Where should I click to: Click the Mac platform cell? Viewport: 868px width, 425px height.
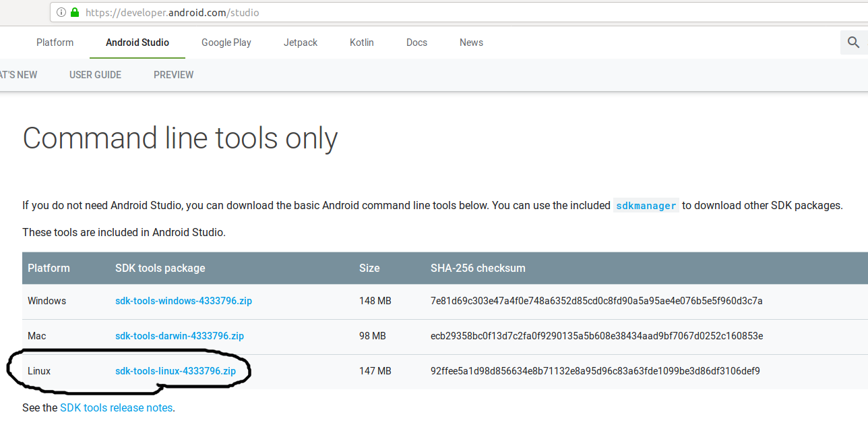(x=36, y=336)
